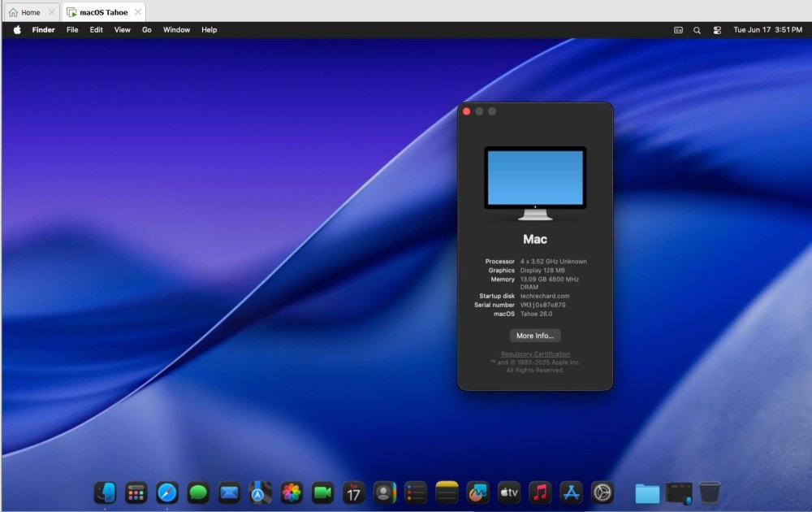This screenshot has width=812, height=512.
Task: Open Messages from the Dock
Action: point(198,492)
